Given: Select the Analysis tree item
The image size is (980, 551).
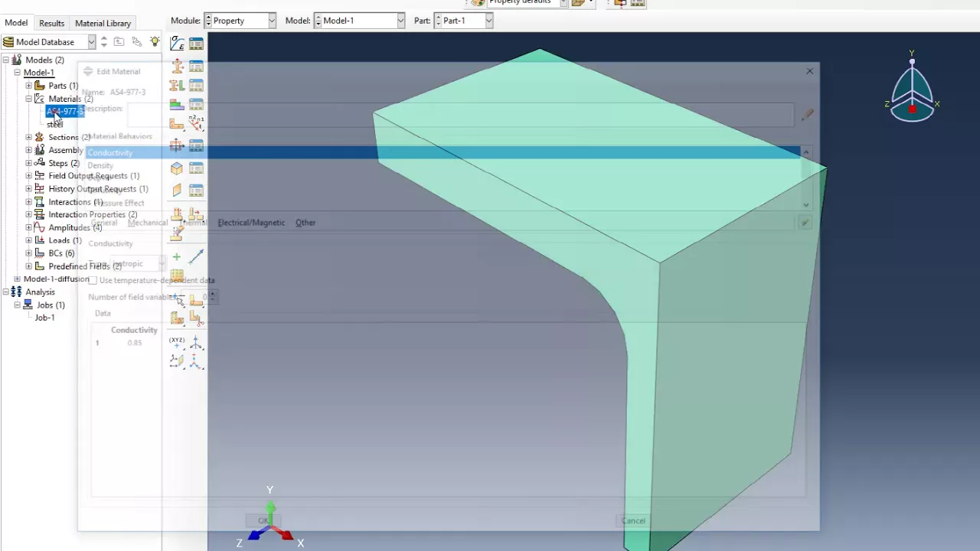Looking at the screenshot, I should tap(40, 292).
